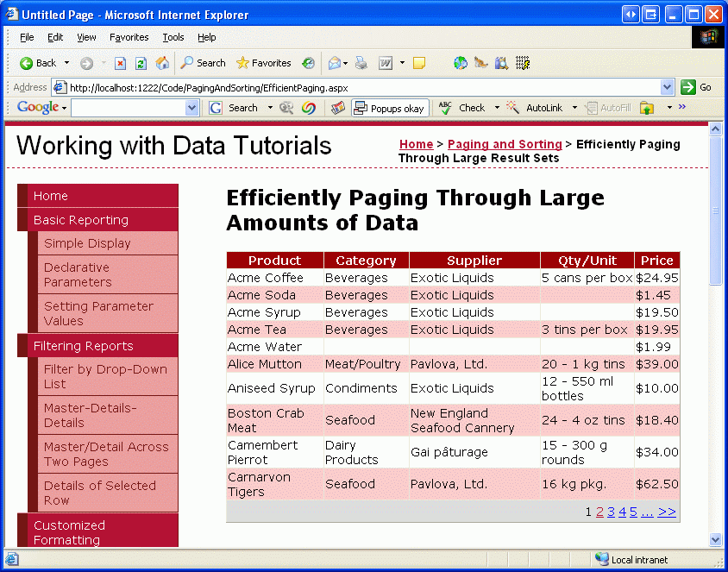Open the Google search box dropdown
This screenshot has height=572, width=728.
pyautogui.click(x=191, y=108)
